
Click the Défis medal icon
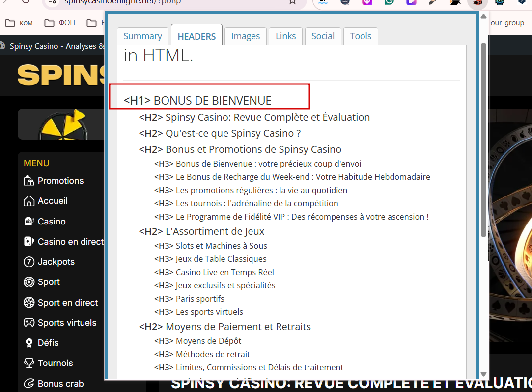[x=29, y=343]
